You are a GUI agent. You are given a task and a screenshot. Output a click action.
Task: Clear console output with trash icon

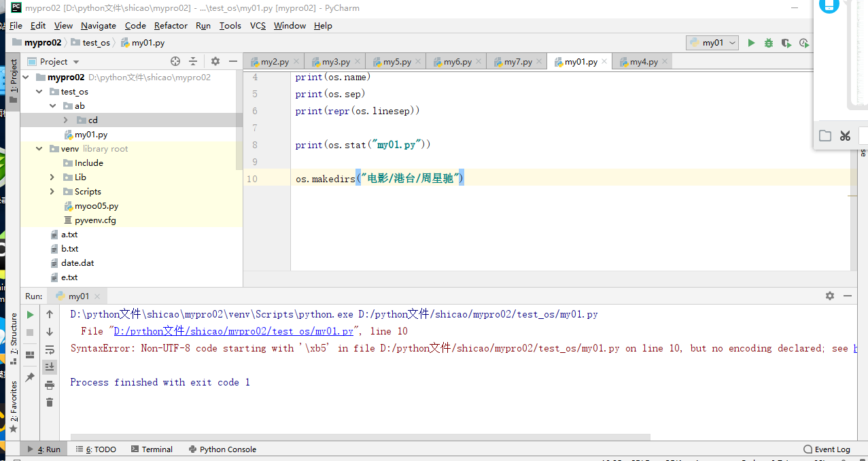pyautogui.click(x=50, y=403)
